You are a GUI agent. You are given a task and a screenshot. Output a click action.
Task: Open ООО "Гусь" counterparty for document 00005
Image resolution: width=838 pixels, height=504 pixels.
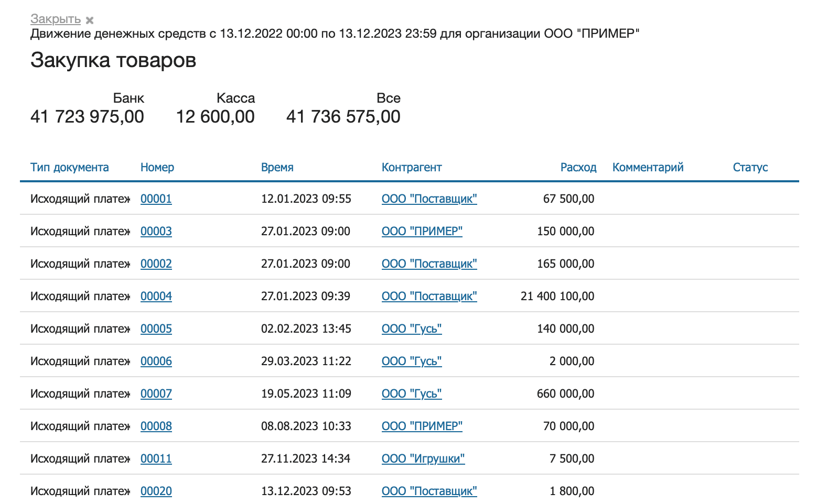click(411, 328)
